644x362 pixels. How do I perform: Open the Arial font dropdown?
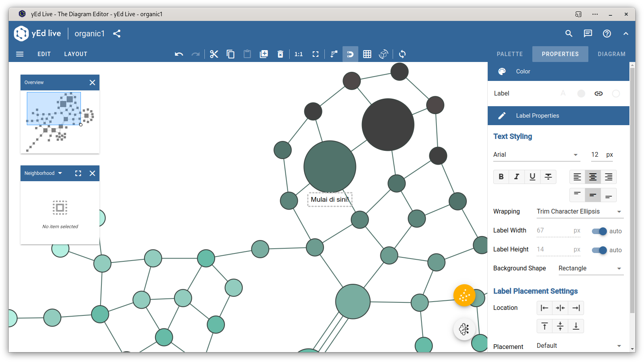[536, 155]
